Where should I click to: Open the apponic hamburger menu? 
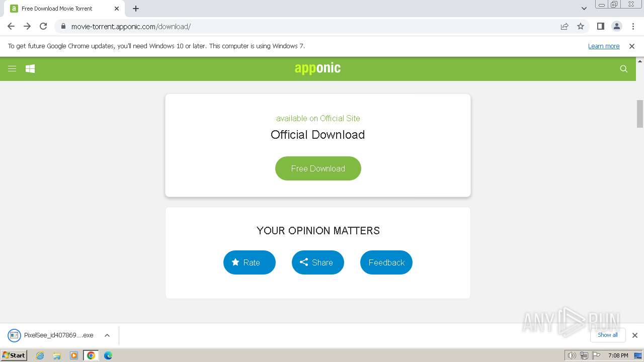(x=12, y=69)
